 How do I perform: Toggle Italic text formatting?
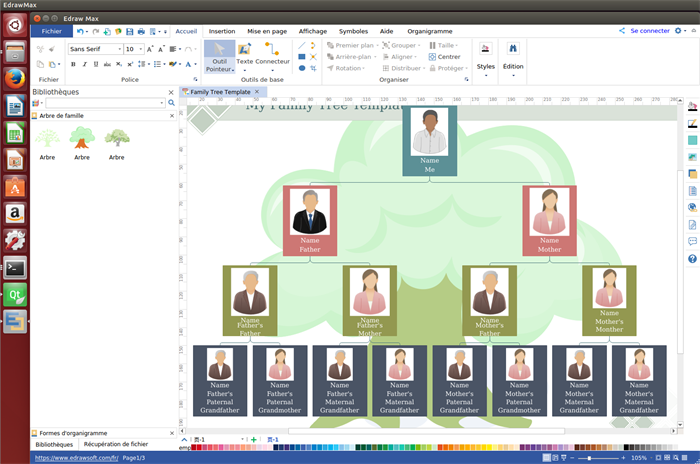coord(84,64)
